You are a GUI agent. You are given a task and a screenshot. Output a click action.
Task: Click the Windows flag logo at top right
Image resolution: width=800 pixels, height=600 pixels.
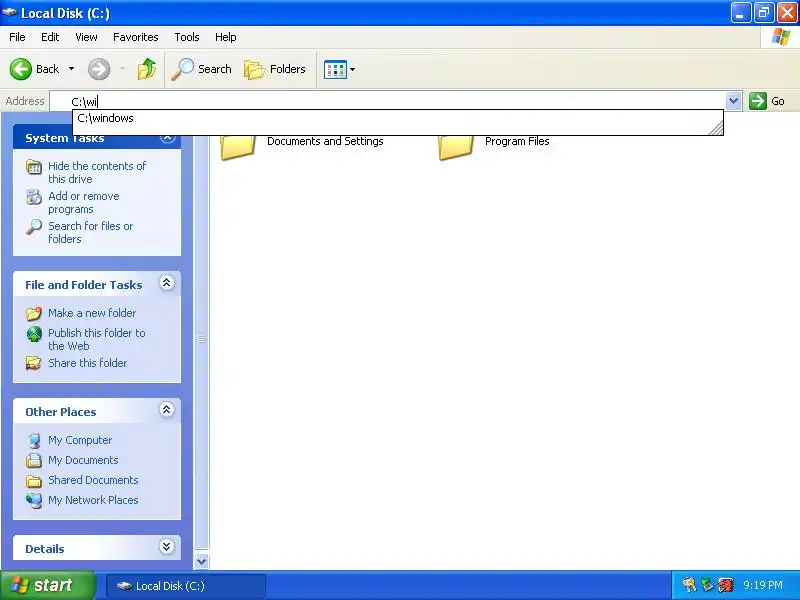tap(781, 37)
